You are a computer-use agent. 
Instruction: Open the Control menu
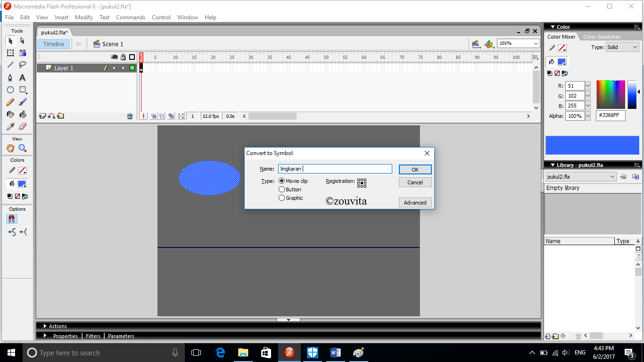[161, 17]
